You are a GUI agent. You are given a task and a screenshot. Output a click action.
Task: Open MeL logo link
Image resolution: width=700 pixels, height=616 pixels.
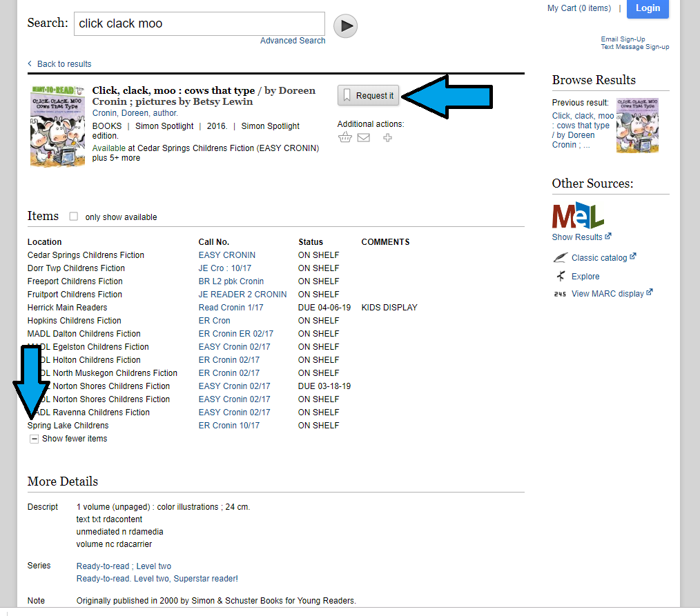coord(578,215)
